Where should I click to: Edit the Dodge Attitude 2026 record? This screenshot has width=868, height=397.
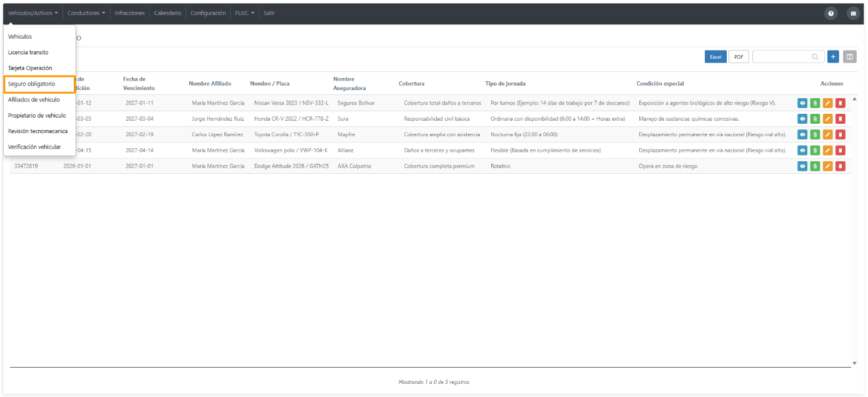(x=828, y=166)
